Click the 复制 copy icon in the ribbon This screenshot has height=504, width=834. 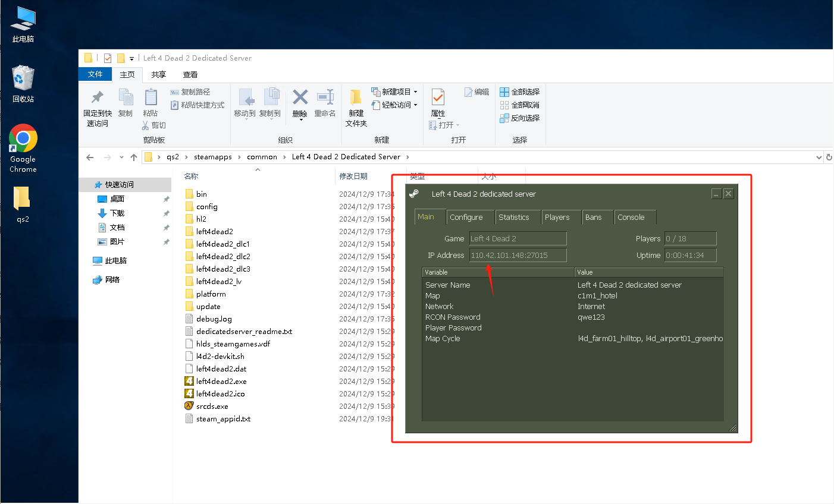(126, 97)
